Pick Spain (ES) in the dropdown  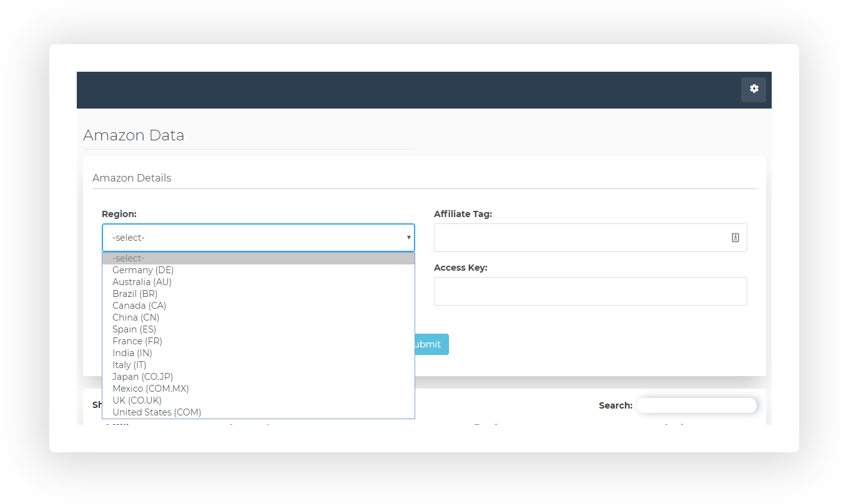(x=134, y=329)
